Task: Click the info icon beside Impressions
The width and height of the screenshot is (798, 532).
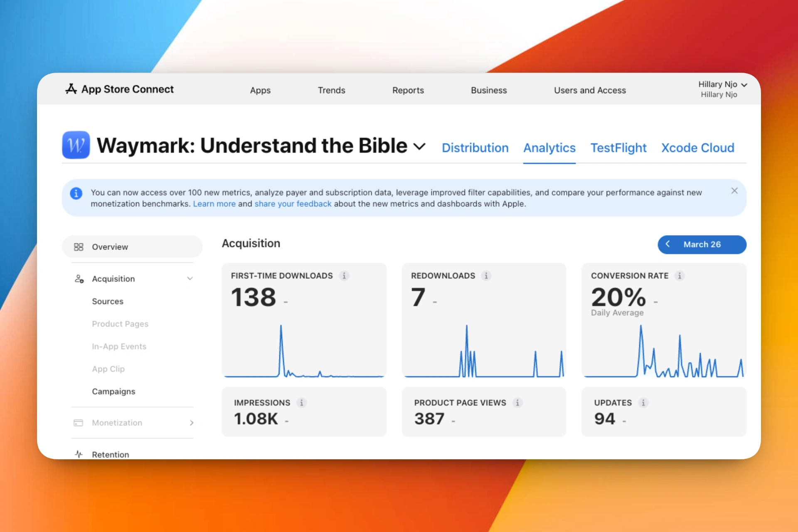Action: tap(302, 403)
